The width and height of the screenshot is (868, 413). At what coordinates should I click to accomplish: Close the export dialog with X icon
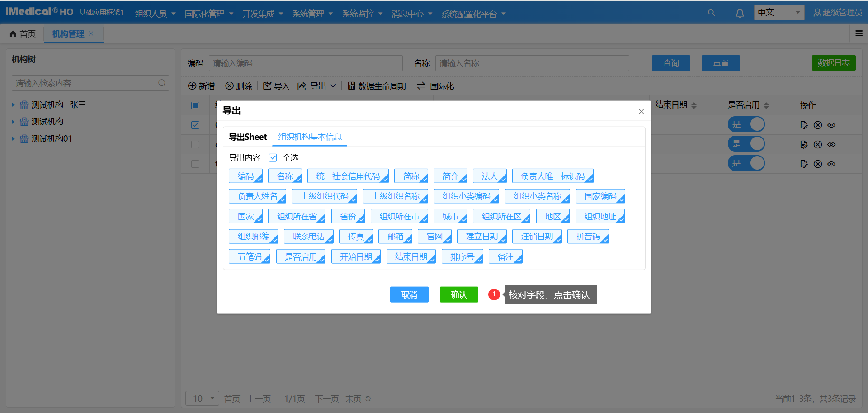click(641, 112)
